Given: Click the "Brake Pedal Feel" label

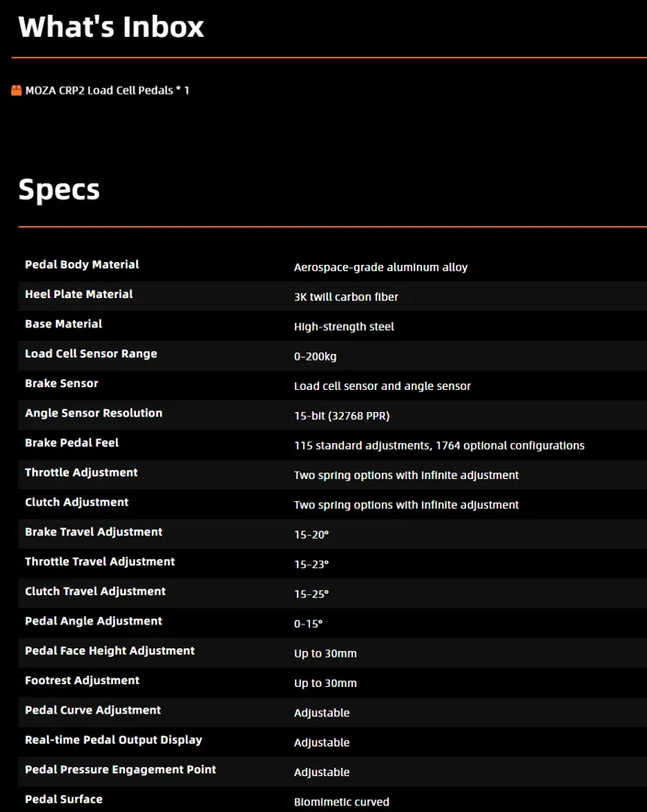Looking at the screenshot, I should (x=72, y=443).
